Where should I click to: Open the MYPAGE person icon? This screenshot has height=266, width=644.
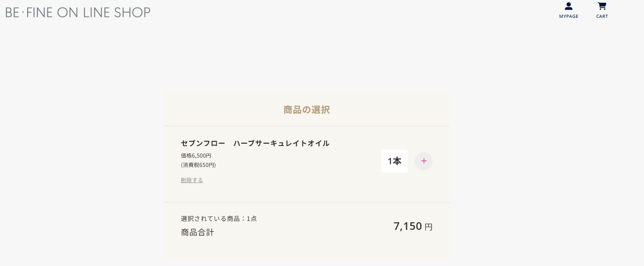pyautogui.click(x=569, y=6)
